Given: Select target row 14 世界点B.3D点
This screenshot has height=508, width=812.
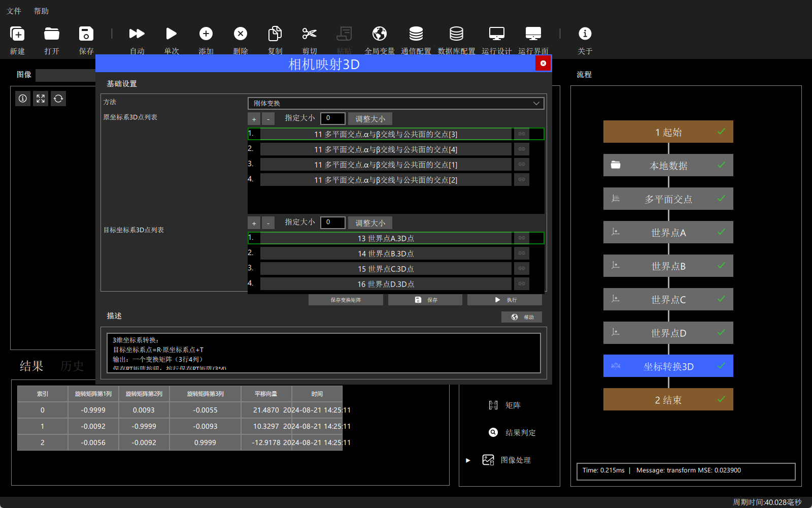Looking at the screenshot, I should coord(386,253).
